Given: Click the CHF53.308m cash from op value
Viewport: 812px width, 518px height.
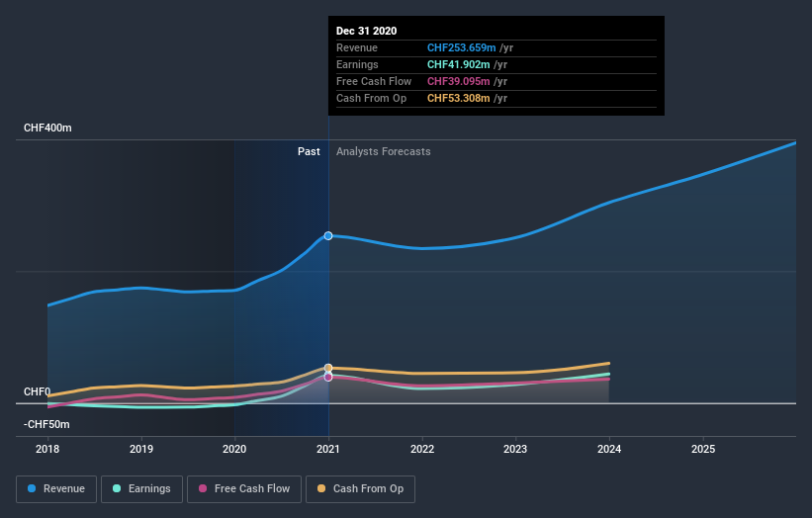Looking at the screenshot, I should pyautogui.click(x=458, y=98).
